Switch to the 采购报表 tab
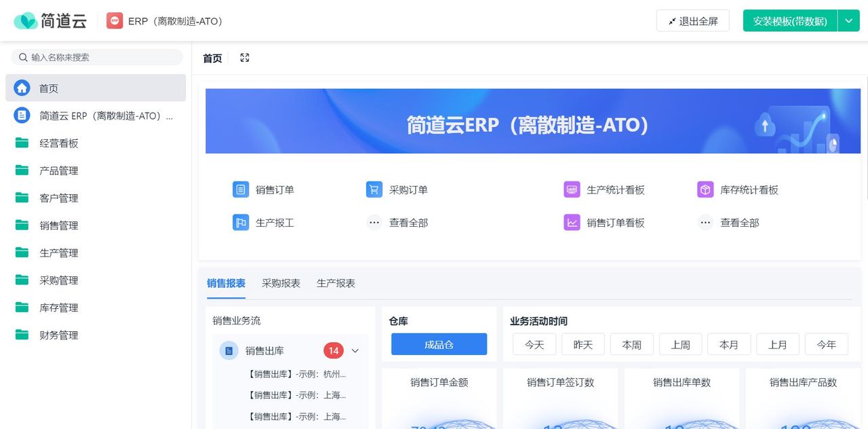868x429 pixels. pyautogui.click(x=281, y=283)
